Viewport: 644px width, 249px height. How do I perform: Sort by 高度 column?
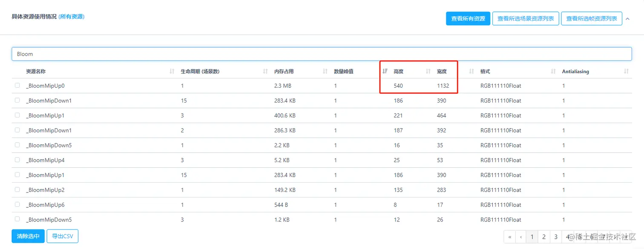[428, 72]
